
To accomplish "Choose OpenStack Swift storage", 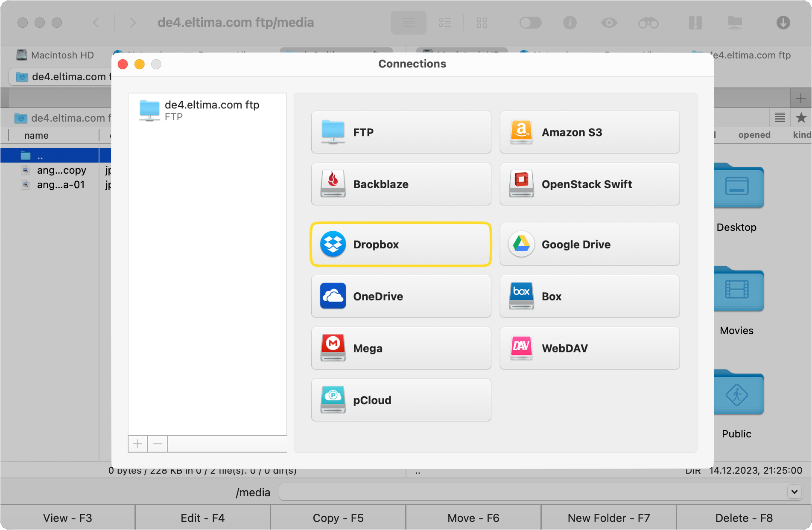I will click(x=589, y=184).
